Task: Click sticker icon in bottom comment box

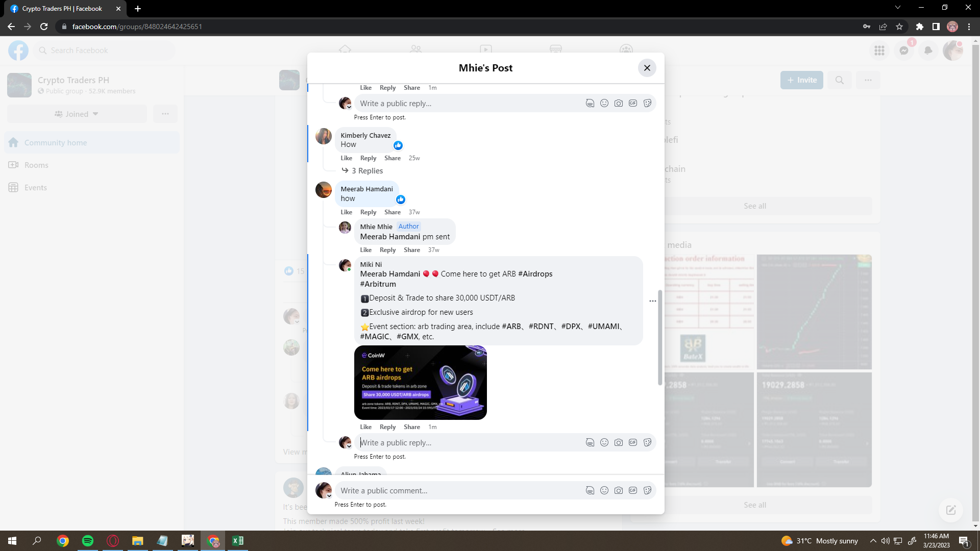Action: click(647, 490)
